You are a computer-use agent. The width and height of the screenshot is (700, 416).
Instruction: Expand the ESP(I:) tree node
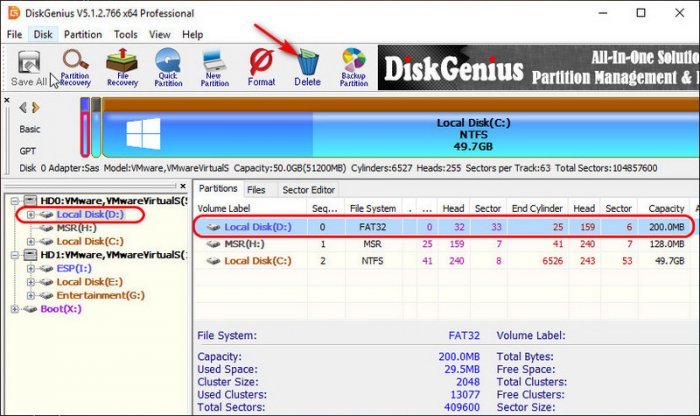coord(30,269)
